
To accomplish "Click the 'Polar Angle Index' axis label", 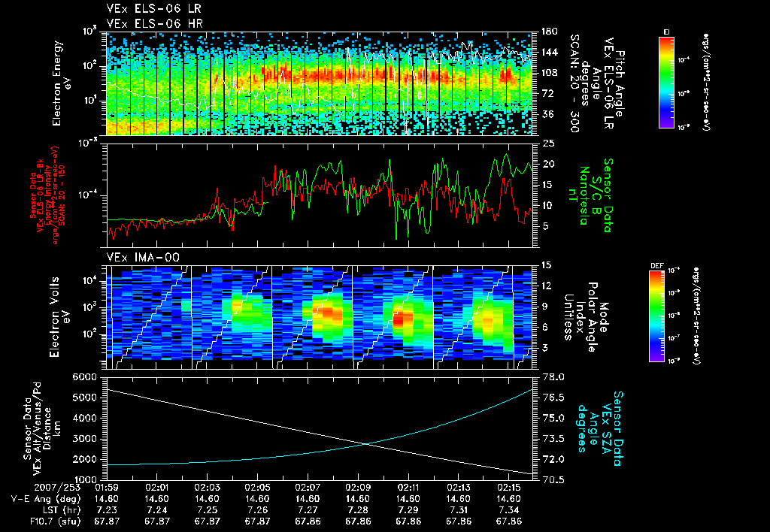I will (586, 317).
